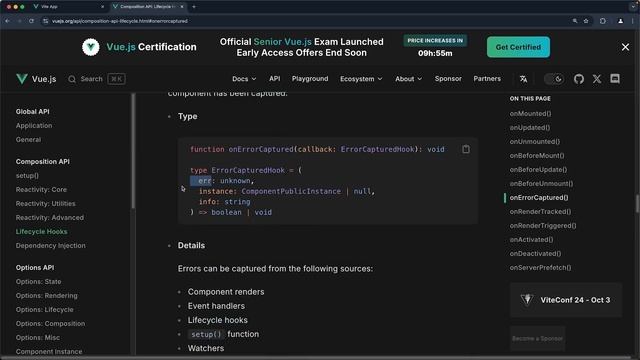Open Options: Lifecycle sidebar link
The height and width of the screenshot is (360, 640).
[x=44, y=309]
